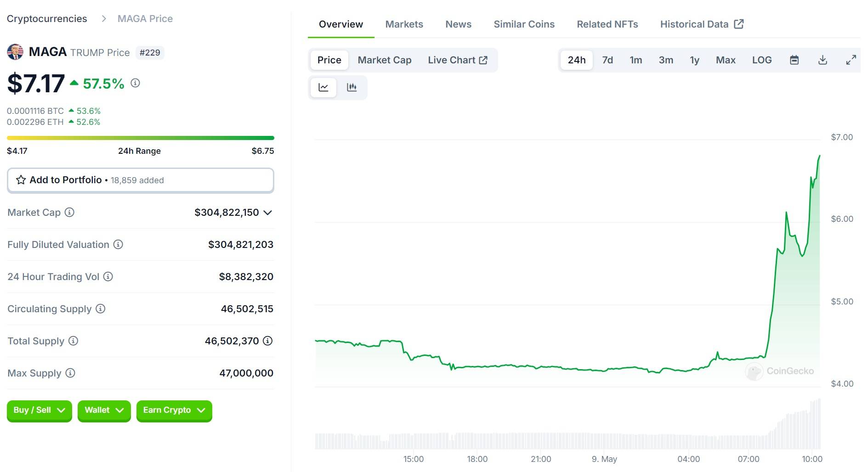Open Buy / Sell dropdown
Screen dimensions: 868x472
coord(40,410)
